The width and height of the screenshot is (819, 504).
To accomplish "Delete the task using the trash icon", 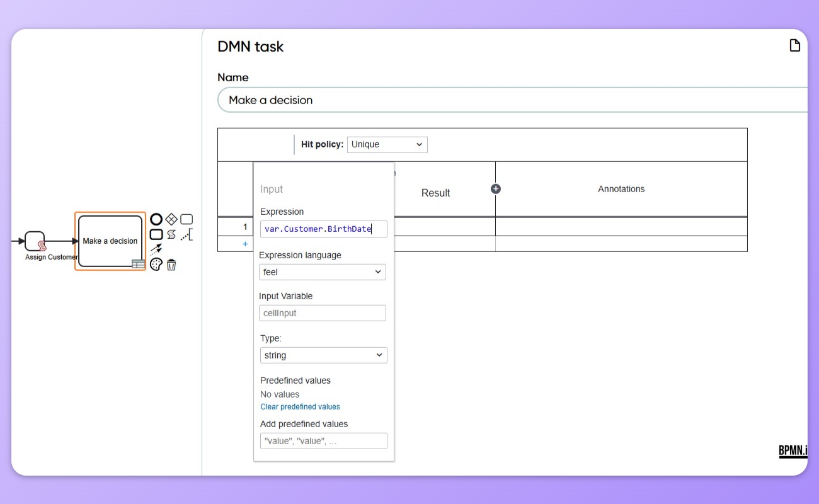I will click(171, 264).
